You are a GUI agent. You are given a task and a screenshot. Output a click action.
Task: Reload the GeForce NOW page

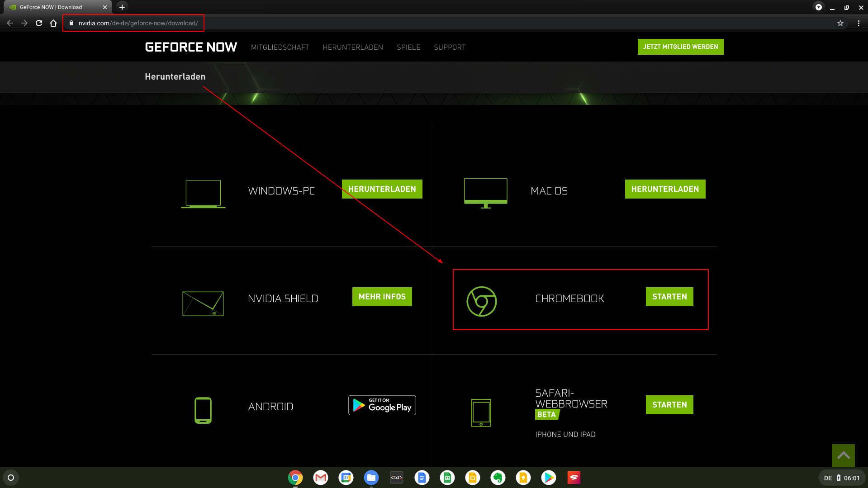39,23
